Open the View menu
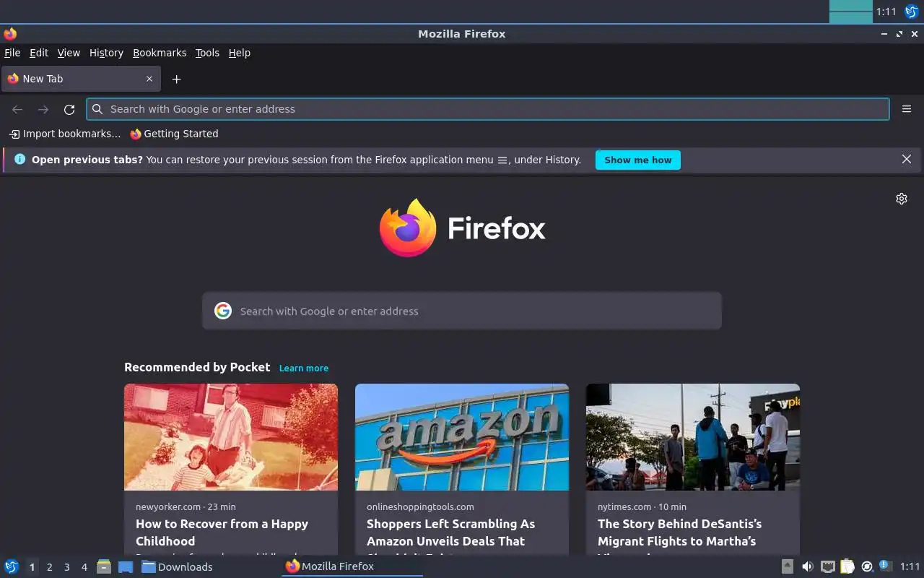The image size is (924, 578). 69,53
